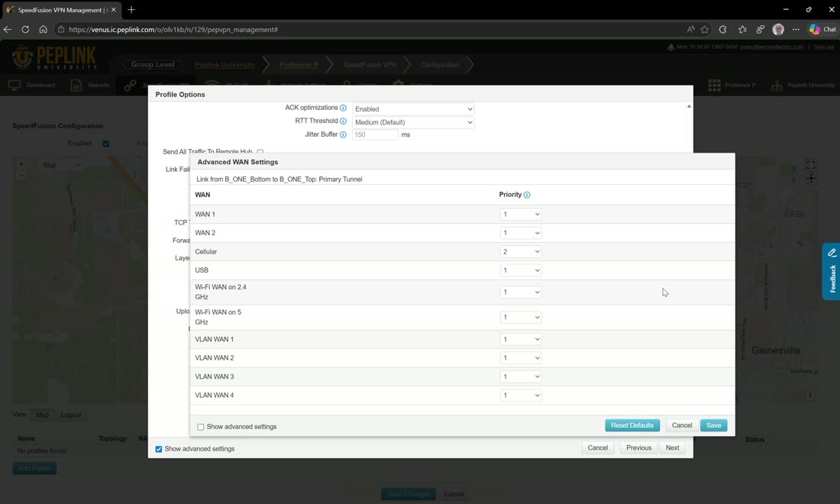The height and width of the screenshot is (504, 840).
Task: Cancel the Advanced WAN Settings dialog
Action: (x=682, y=425)
